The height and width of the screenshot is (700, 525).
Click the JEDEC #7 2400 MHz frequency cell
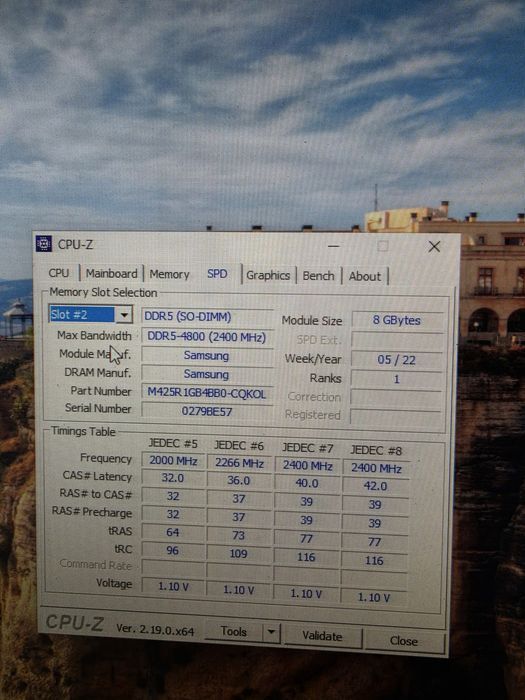pos(308,466)
